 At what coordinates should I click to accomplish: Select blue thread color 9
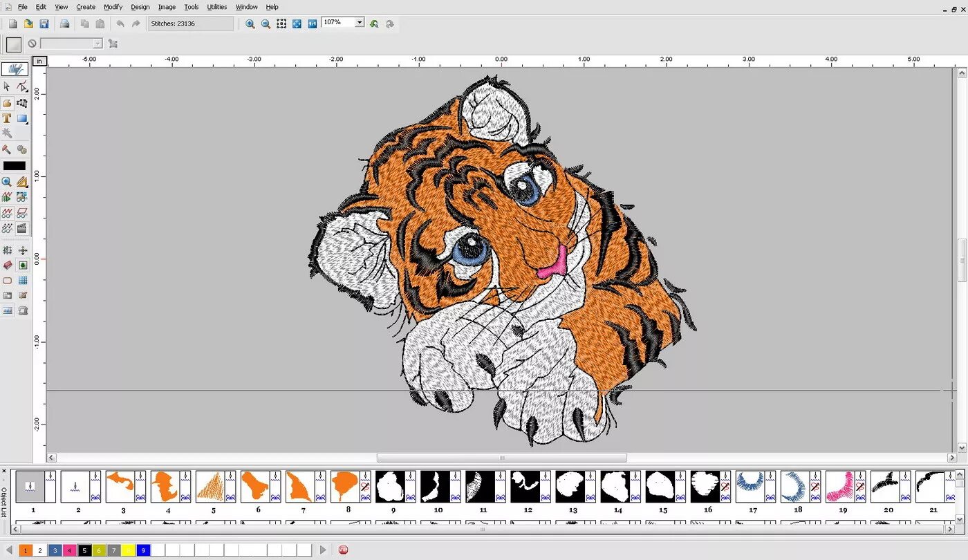coord(143,550)
